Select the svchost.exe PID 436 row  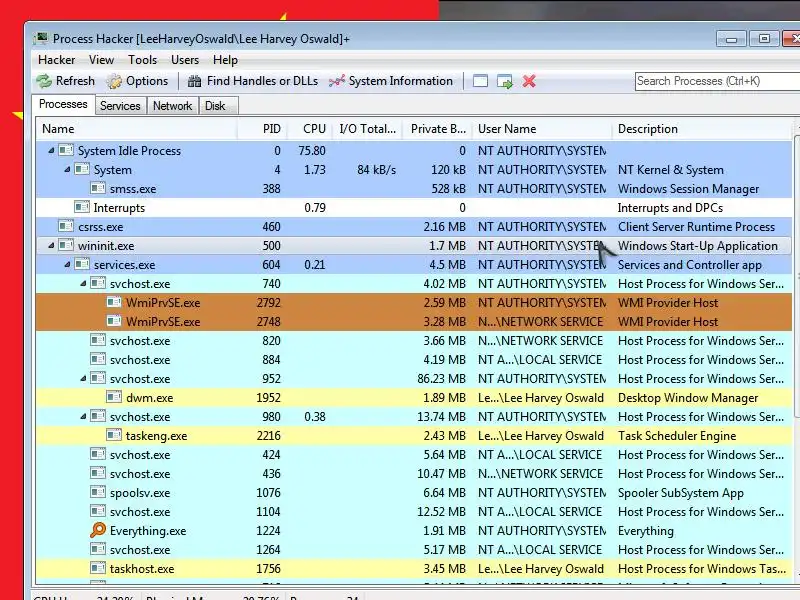[414, 473]
